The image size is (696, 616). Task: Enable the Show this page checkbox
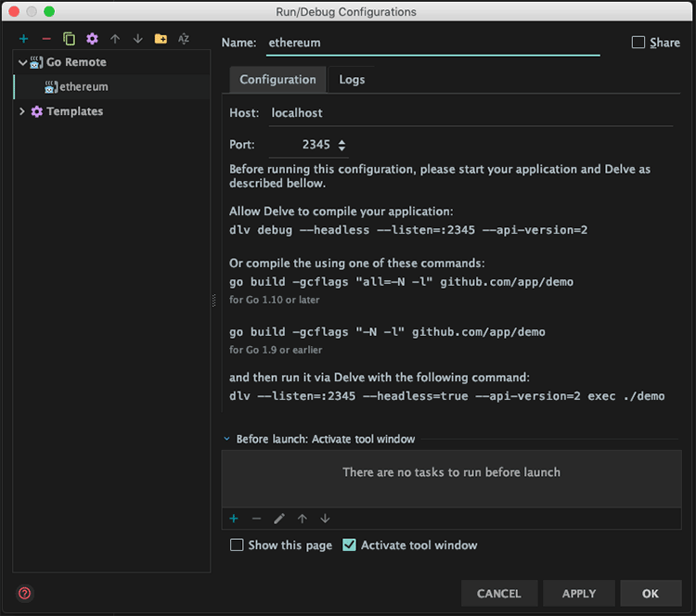click(237, 545)
